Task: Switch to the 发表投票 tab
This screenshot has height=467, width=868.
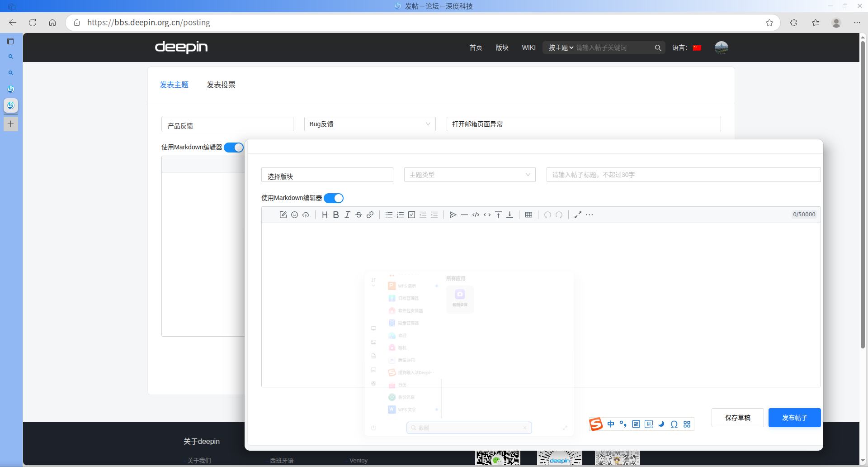Action: pos(221,85)
